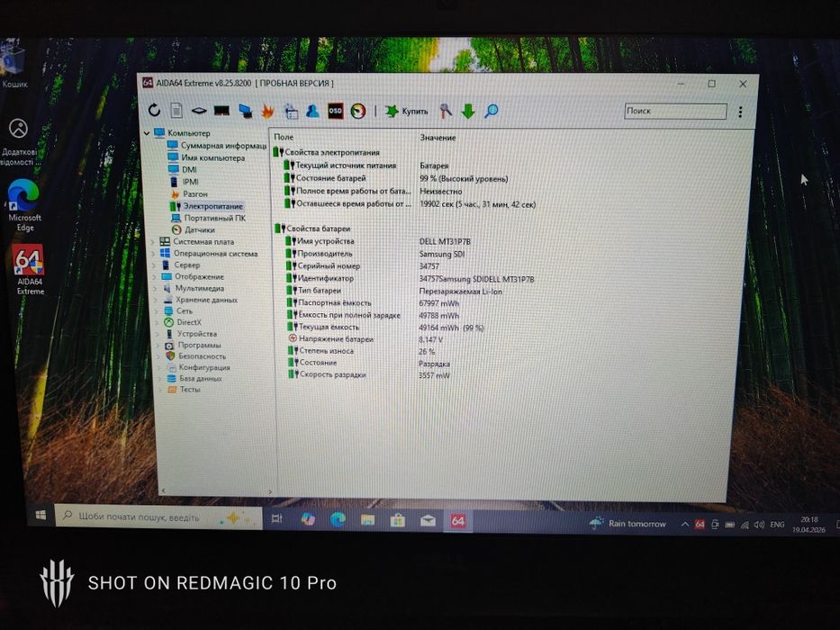Image resolution: width=840 pixels, height=630 pixels.
Task: Select the Степень износа row
Action: coord(410,351)
